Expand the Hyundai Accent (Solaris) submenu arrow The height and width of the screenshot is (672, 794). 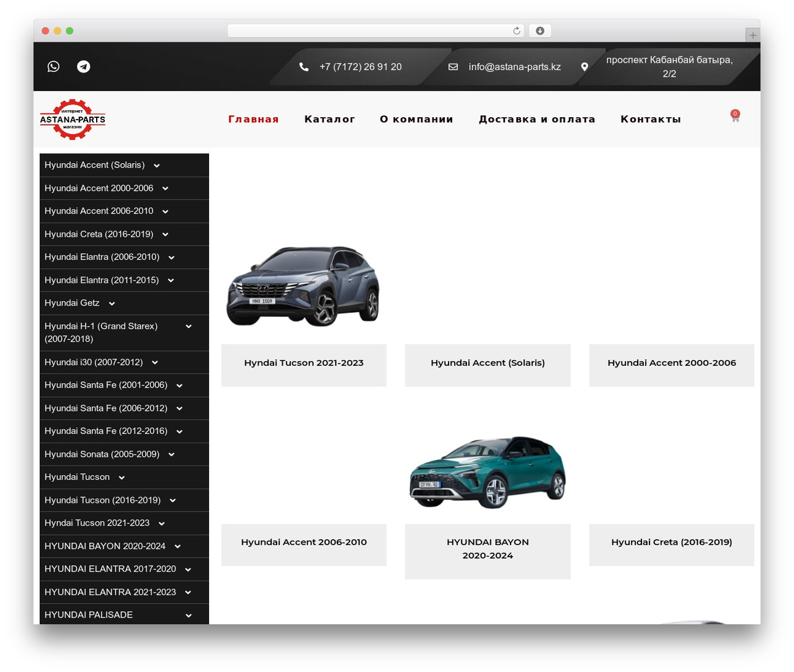pos(157,166)
